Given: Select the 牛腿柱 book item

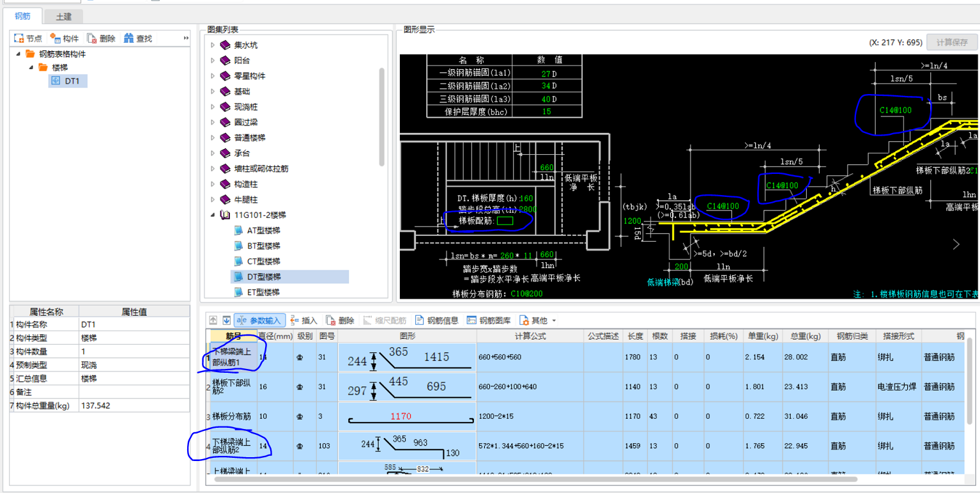Looking at the screenshot, I should (246, 200).
